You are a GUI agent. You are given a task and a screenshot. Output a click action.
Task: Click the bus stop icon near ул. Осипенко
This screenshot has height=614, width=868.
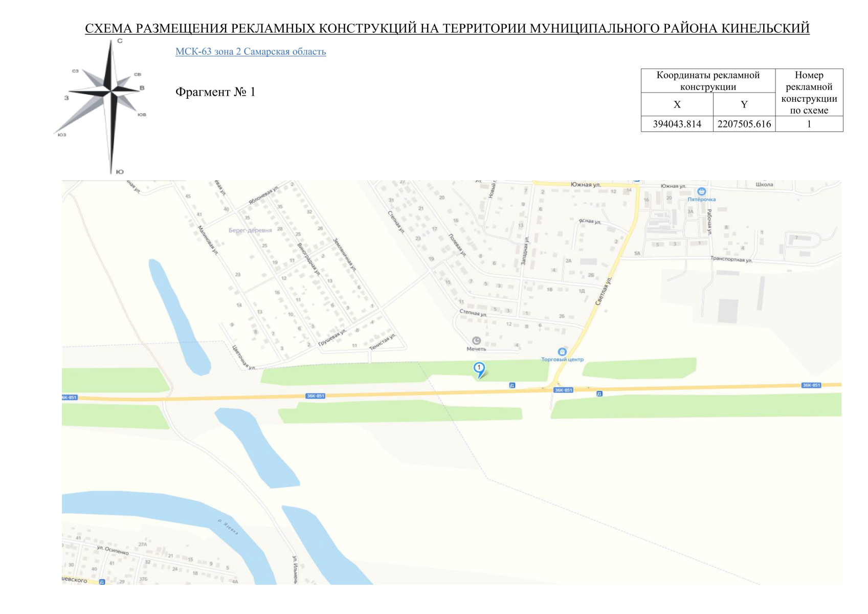coord(102,582)
